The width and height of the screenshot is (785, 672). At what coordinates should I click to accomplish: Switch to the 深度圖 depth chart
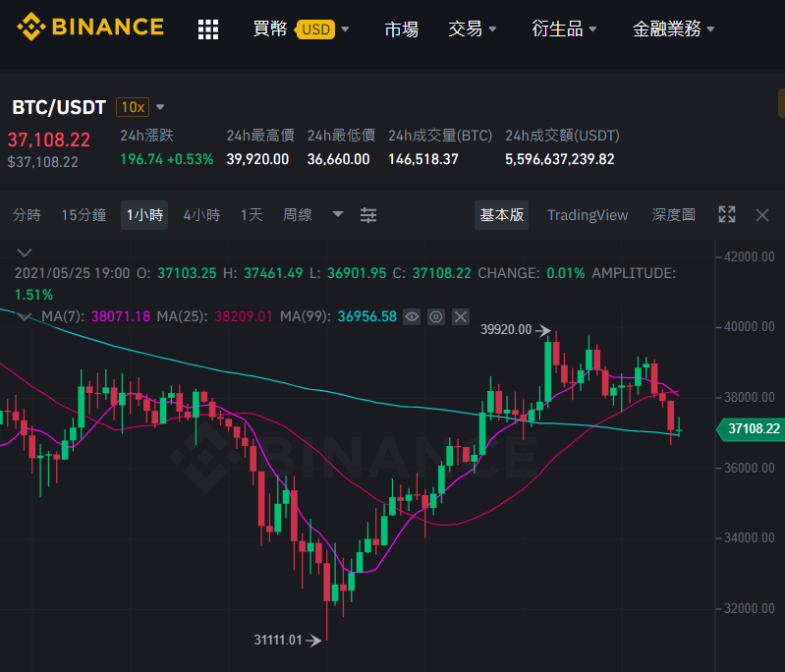pos(673,215)
